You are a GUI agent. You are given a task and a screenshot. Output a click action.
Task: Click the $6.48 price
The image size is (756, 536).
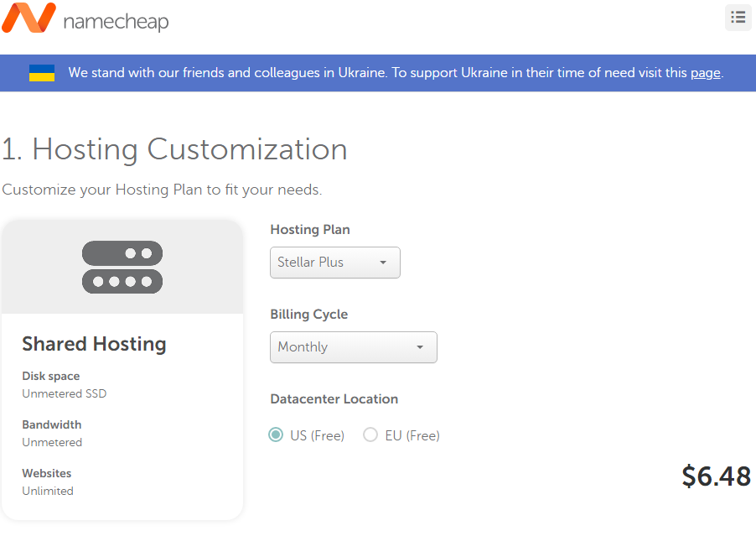pyautogui.click(x=716, y=476)
